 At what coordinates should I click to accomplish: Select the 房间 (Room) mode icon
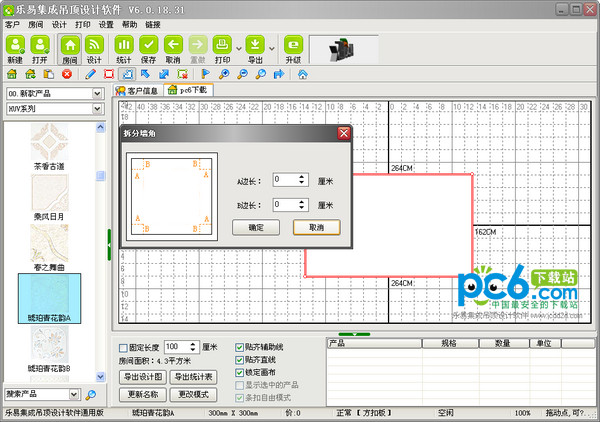pos(70,46)
